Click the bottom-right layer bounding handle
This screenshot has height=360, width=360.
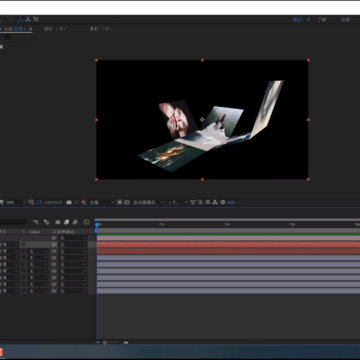(x=308, y=179)
